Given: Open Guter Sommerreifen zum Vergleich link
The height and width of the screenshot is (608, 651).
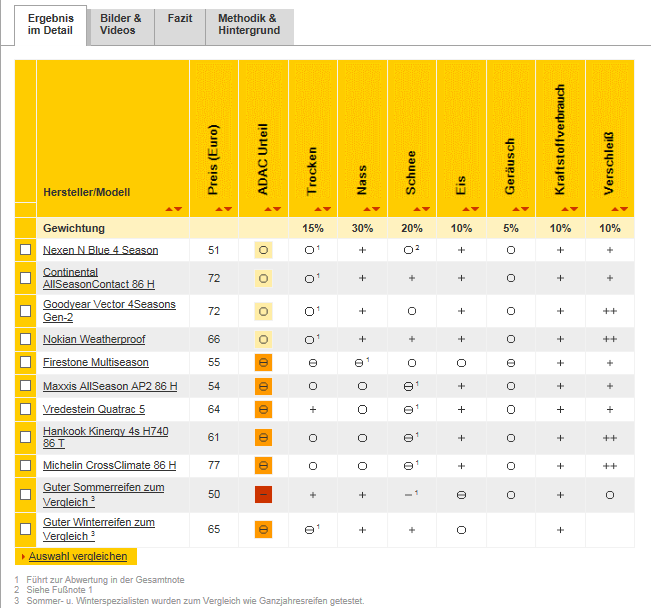Looking at the screenshot, I should click(104, 495).
